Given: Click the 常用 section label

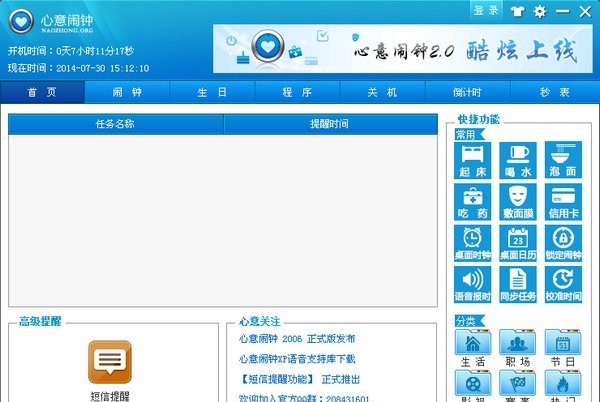Looking at the screenshot, I should tap(469, 135).
